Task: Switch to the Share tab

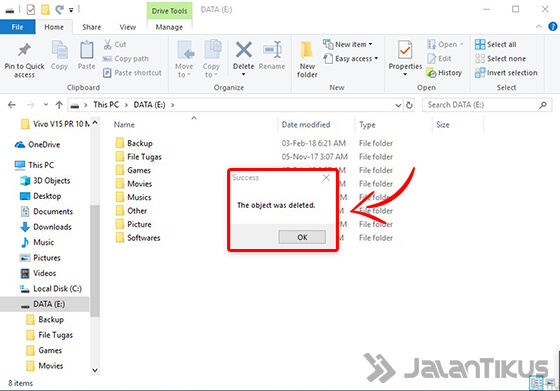Action: pos(91,27)
